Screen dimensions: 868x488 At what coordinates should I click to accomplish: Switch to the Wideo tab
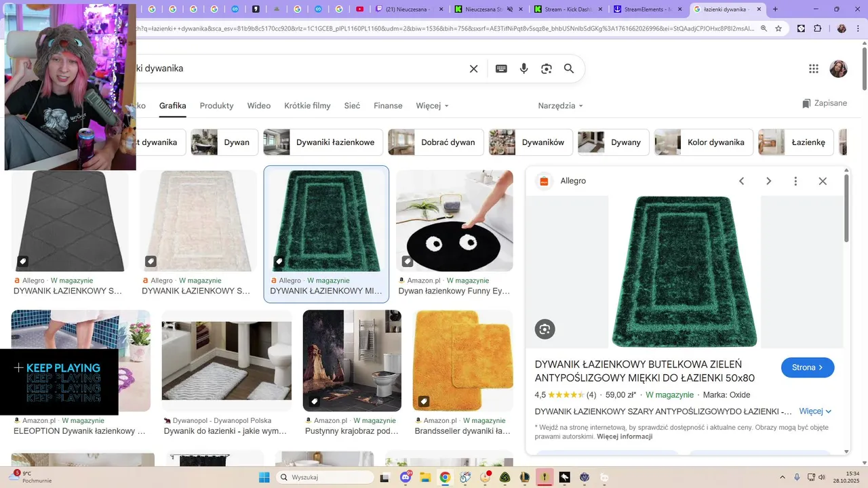point(259,106)
